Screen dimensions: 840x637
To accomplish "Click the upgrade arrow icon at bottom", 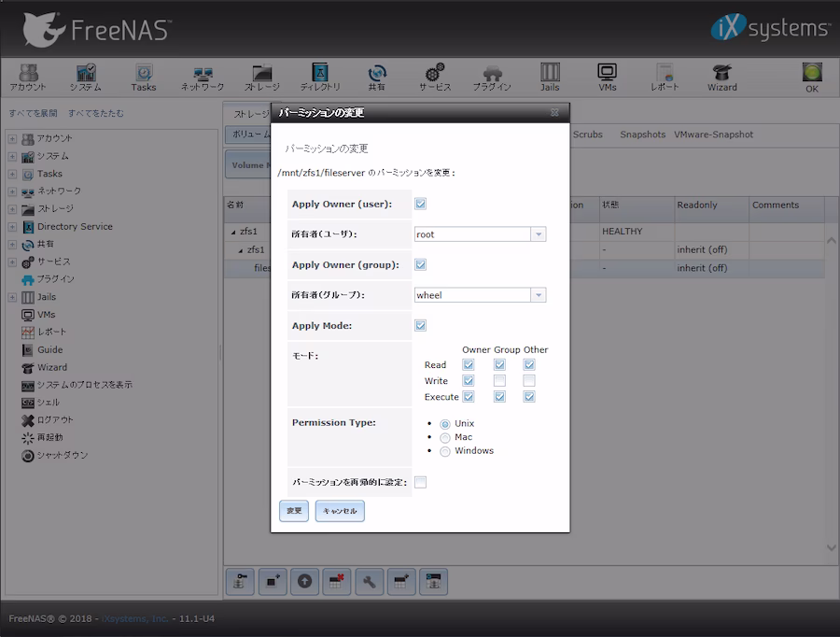I will (305, 582).
